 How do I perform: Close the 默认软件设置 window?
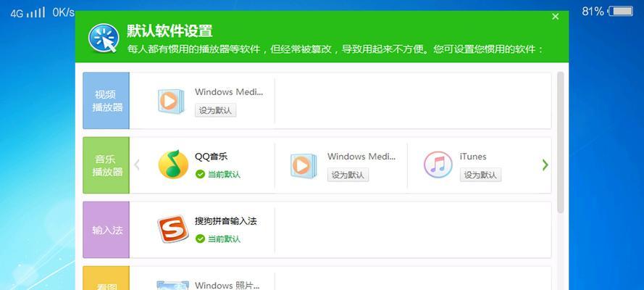click(556, 17)
